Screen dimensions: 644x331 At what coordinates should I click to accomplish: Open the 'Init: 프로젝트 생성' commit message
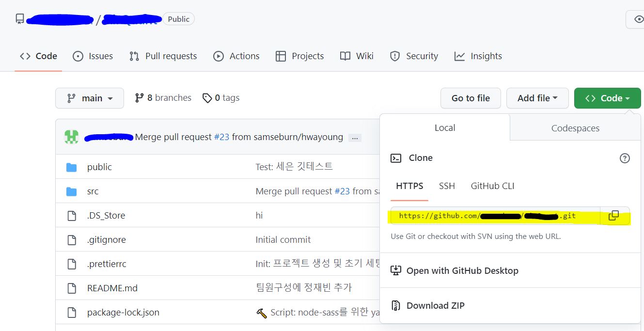pos(317,264)
